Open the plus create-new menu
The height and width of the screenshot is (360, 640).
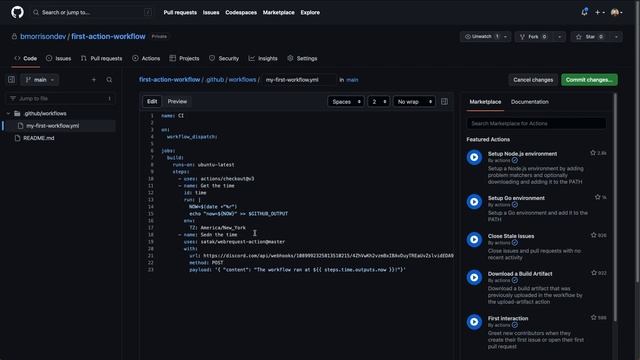(599, 13)
